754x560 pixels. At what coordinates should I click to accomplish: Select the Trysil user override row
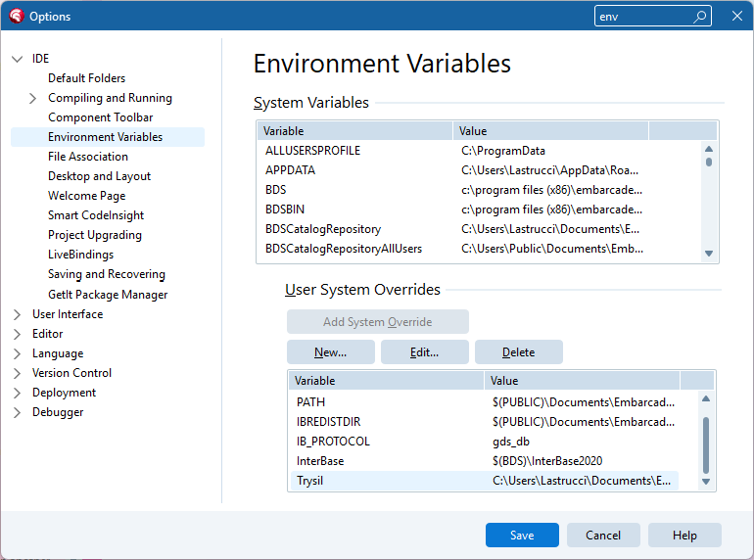[485, 481]
